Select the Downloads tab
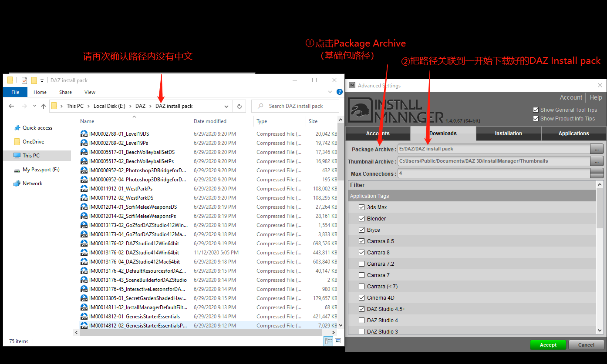Image resolution: width=607 pixels, height=364 pixels. pos(443,134)
